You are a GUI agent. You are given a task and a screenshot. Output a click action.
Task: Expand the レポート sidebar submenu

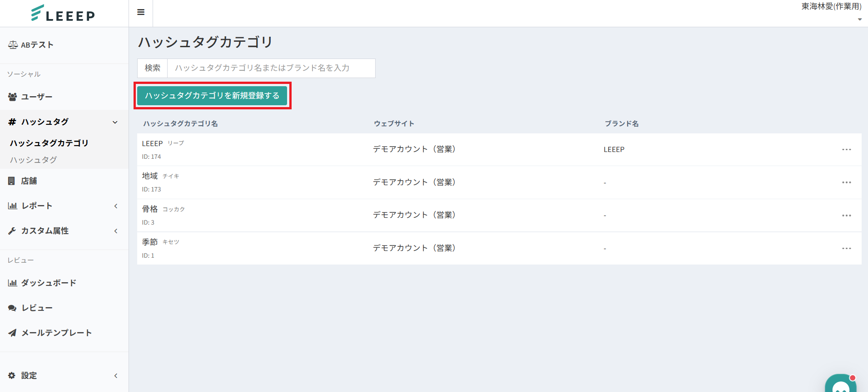coord(116,206)
